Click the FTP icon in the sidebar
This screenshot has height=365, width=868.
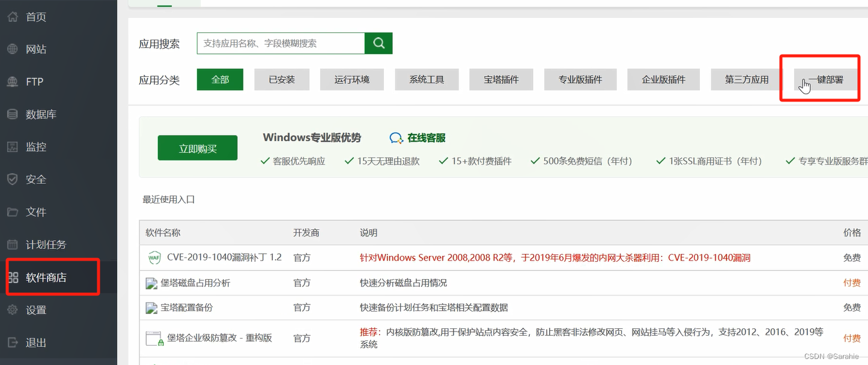[13, 82]
